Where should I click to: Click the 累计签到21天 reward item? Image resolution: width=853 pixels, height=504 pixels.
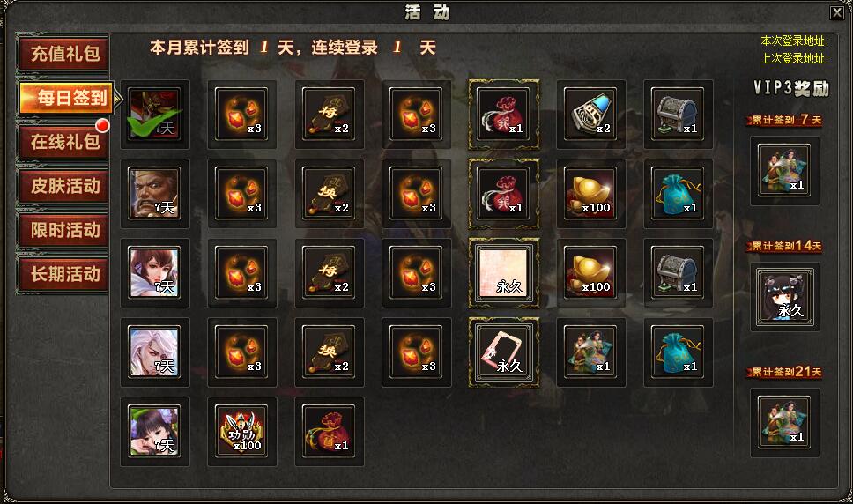(x=784, y=422)
